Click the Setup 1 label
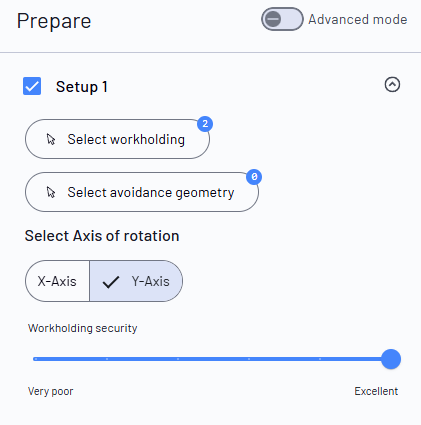Image resolution: width=421 pixels, height=425 pixels. [x=82, y=87]
